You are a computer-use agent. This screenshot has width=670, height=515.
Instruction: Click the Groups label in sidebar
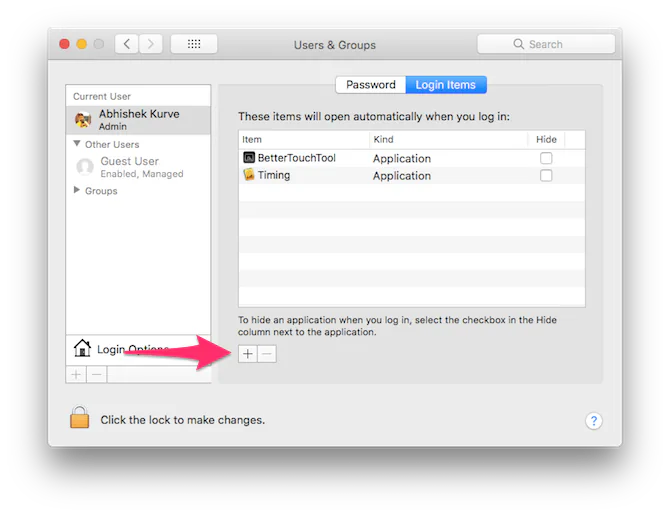click(x=101, y=191)
